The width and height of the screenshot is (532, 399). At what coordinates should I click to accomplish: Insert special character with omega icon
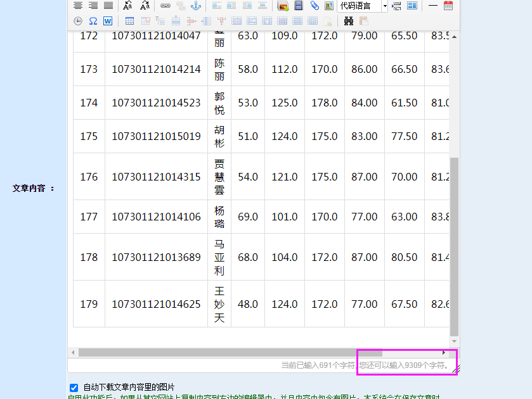[93, 21]
